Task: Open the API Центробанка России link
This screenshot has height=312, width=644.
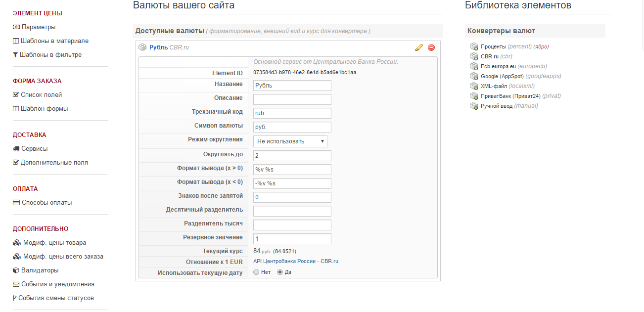Action: tap(295, 261)
